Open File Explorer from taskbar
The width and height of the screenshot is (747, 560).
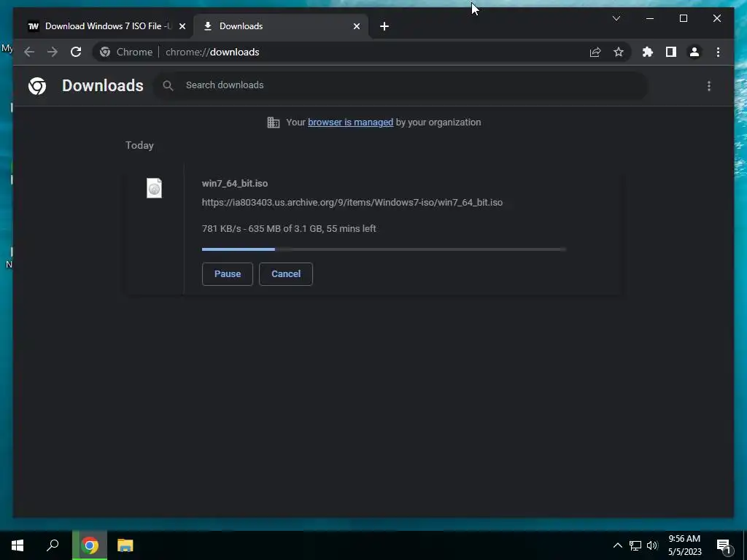[x=125, y=545]
